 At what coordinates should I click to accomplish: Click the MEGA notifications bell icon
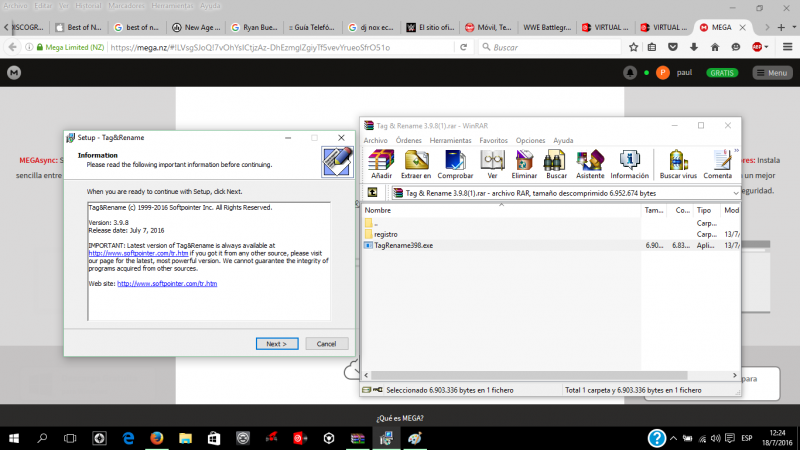pos(630,73)
